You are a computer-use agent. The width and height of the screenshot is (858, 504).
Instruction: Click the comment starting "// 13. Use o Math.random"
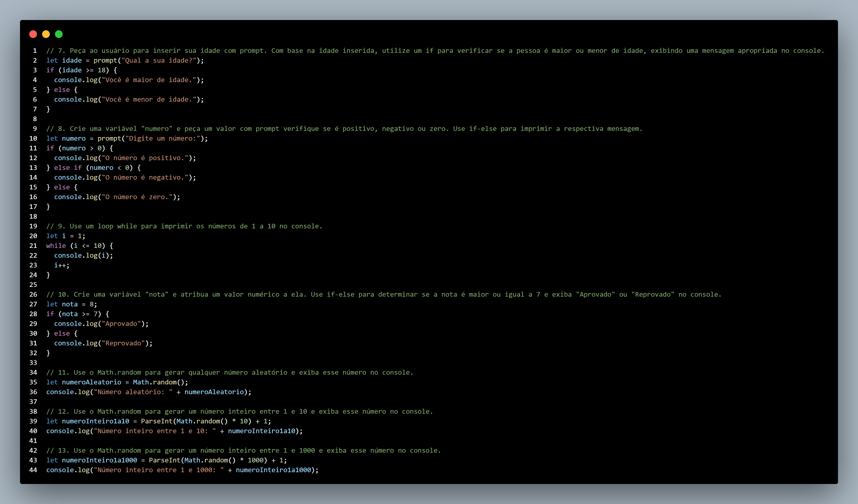click(x=243, y=451)
